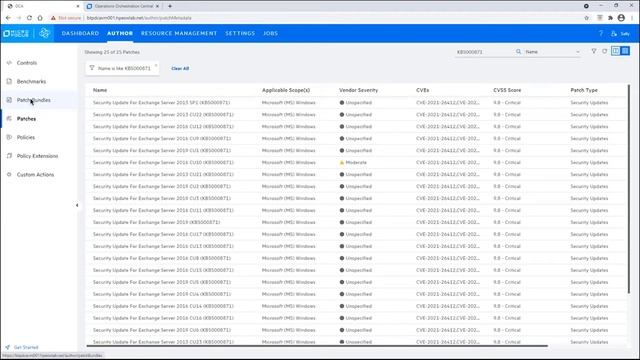Viewport: 640px width, 360px height.
Task: Open the browser profile avatar icon
Action: point(621,18)
